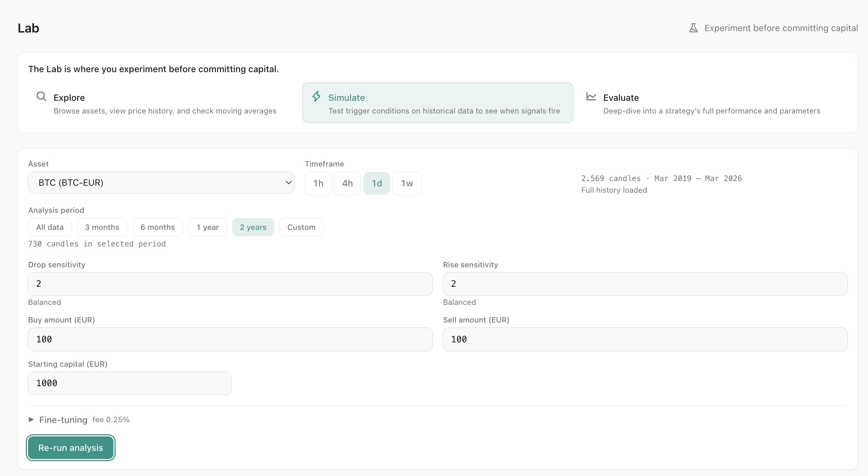Switch to the 1w timeframe
The image size is (868, 476).
[x=406, y=183]
